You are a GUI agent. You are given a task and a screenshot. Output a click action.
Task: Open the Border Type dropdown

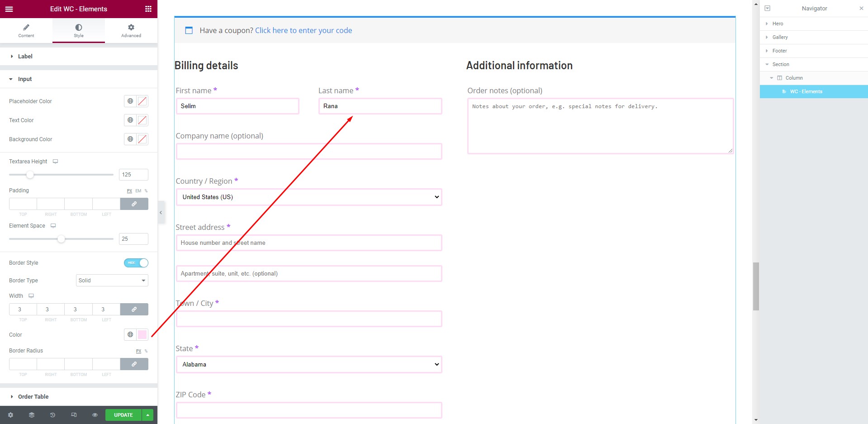coord(112,280)
